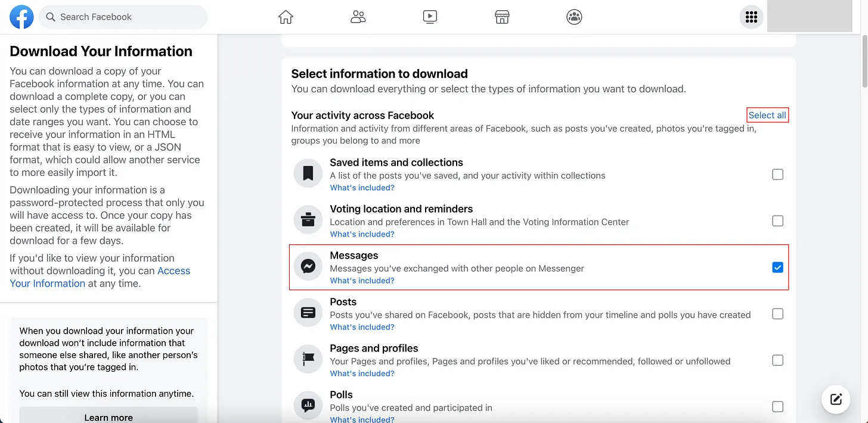Viewport: 868px width, 423px height.
Task: Open the nine-dot menu grid icon
Action: point(751,17)
